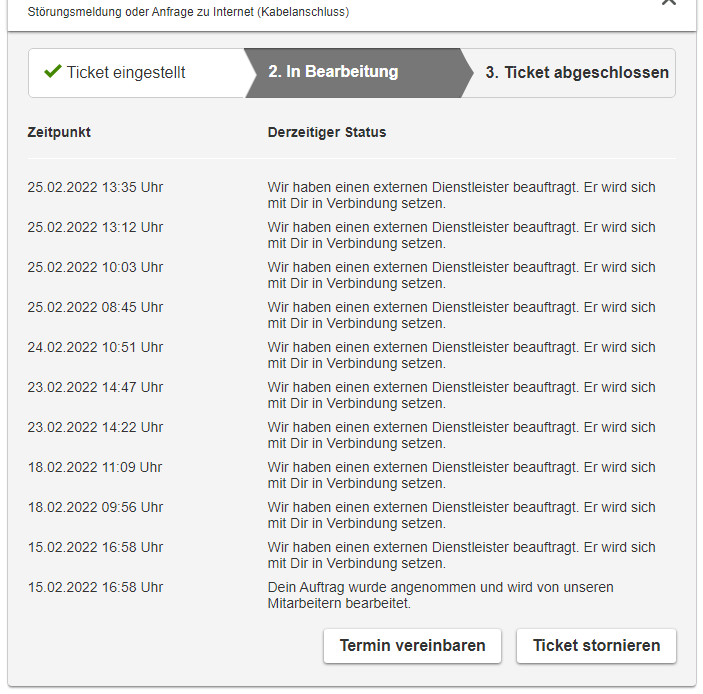This screenshot has height=694, width=703.
Task: Pick the 25.02.2022 08:45 Uhr row
Action: coord(95,307)
